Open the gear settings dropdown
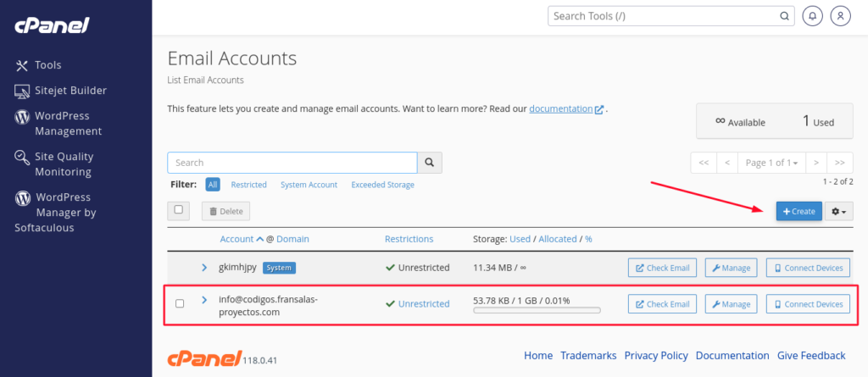The width and height of the screenshot is (868, 377). pos(839,212)
